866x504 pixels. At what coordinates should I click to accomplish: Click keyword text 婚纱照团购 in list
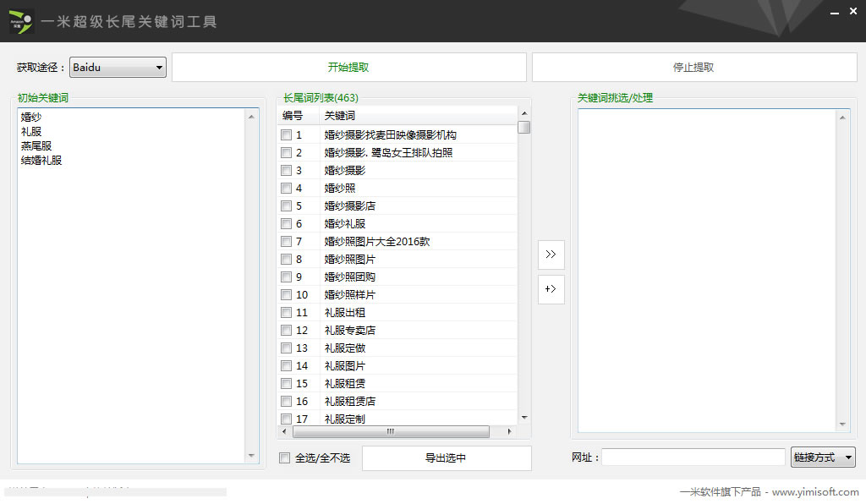[x=349, y=277]
